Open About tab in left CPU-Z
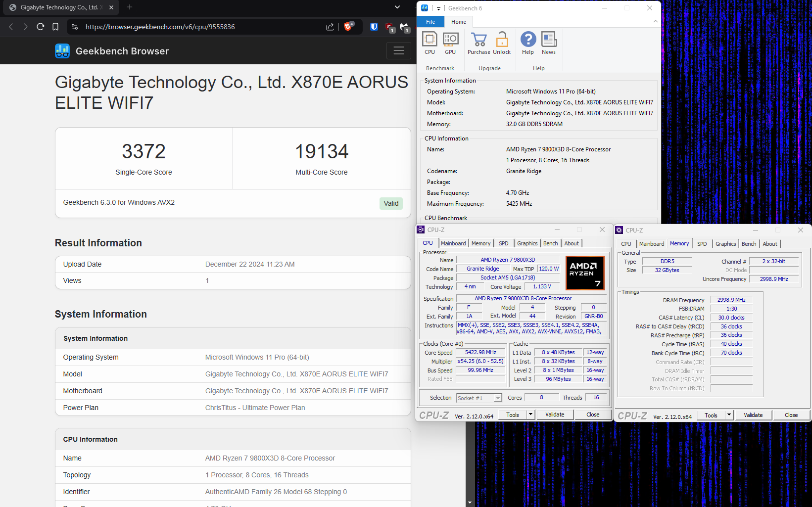This screenshot has height=507, width=812. coord(572,243)
